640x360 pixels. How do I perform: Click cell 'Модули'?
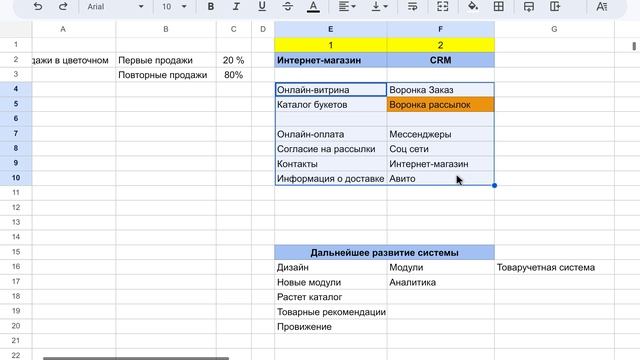(440, 267)
